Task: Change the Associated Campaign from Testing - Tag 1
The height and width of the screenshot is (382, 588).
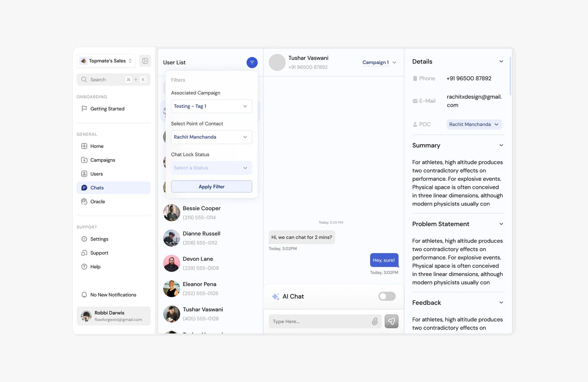Action: 211,106
